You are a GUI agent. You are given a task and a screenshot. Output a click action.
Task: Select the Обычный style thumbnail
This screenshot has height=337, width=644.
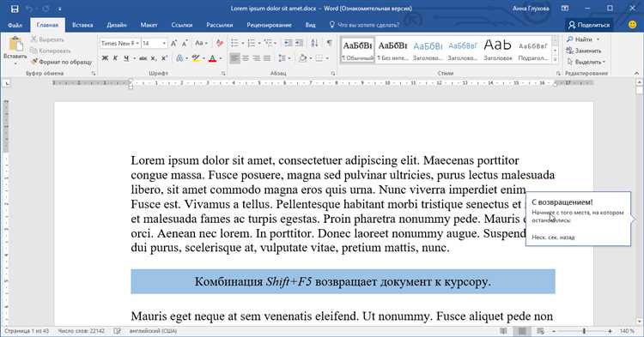pos(358,51)
